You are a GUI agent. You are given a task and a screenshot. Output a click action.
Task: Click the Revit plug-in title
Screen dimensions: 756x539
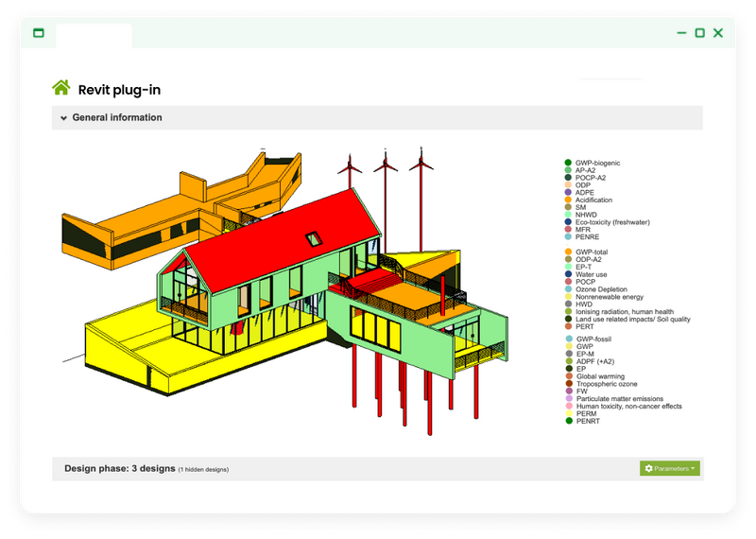pyautogui.click(x=119, y=89)
